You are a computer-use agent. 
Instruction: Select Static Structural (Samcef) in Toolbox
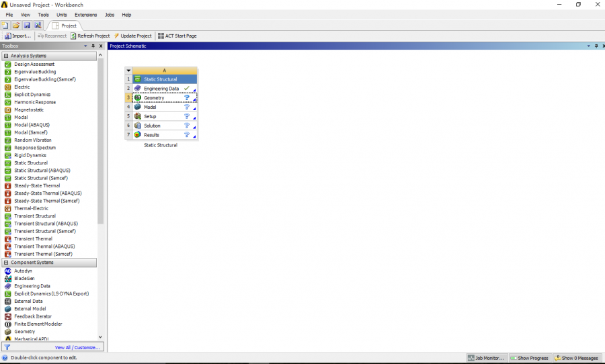click(41, 178)
